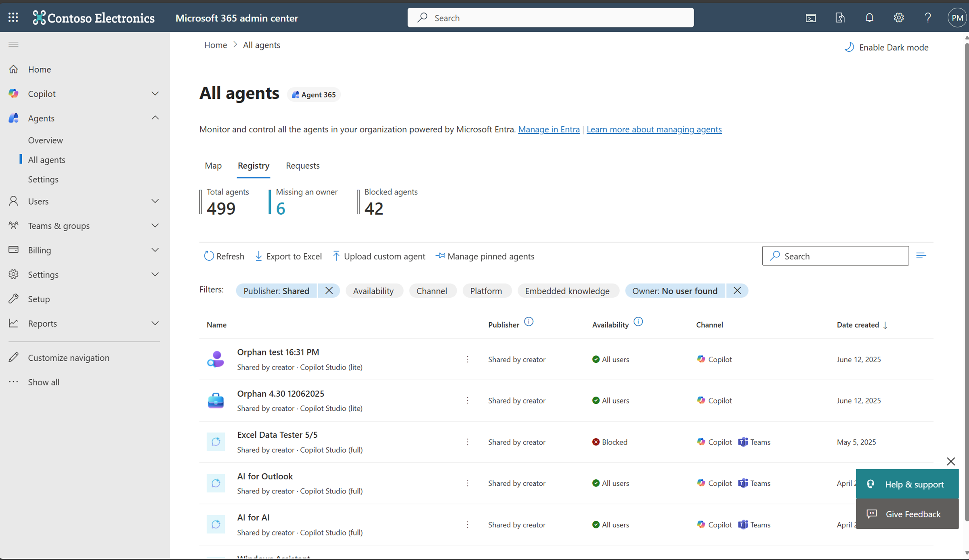Switch to the Map tab
This screenshot has height=560, width=969.
(x=213, y=165)
